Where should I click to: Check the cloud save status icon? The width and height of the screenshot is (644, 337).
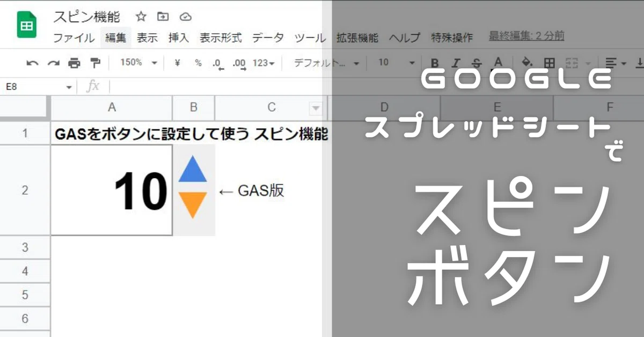click(185, 17)
